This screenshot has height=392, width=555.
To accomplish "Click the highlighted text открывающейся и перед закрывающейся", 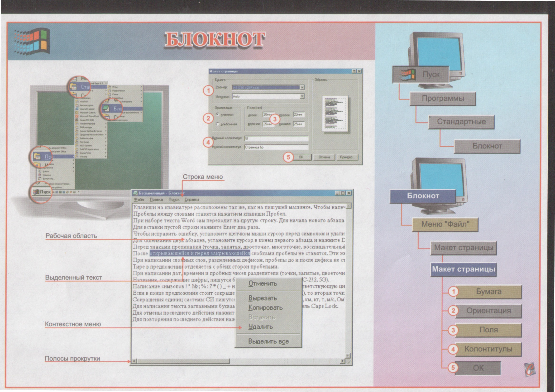I will (x=200, y=253).
